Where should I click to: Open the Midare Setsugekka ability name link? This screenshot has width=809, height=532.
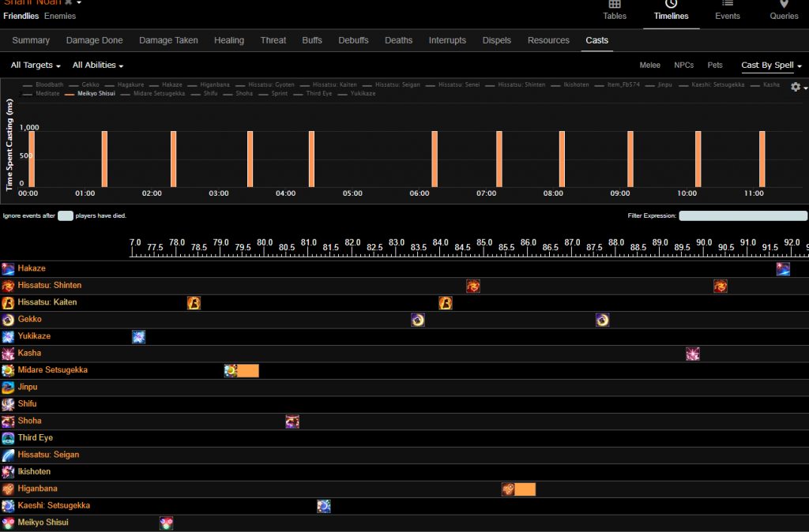(53, 370)
